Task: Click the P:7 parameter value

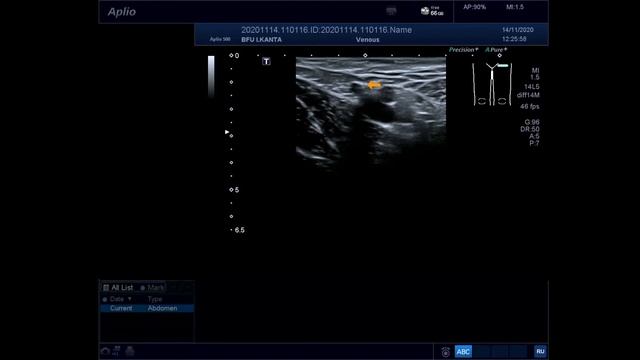Action: [x=534, y=143]
